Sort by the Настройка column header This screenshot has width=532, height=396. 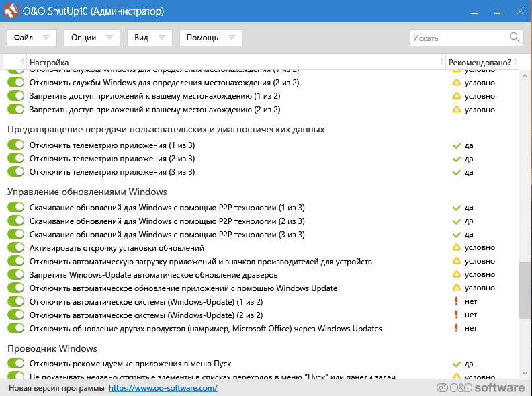(236, 62)
